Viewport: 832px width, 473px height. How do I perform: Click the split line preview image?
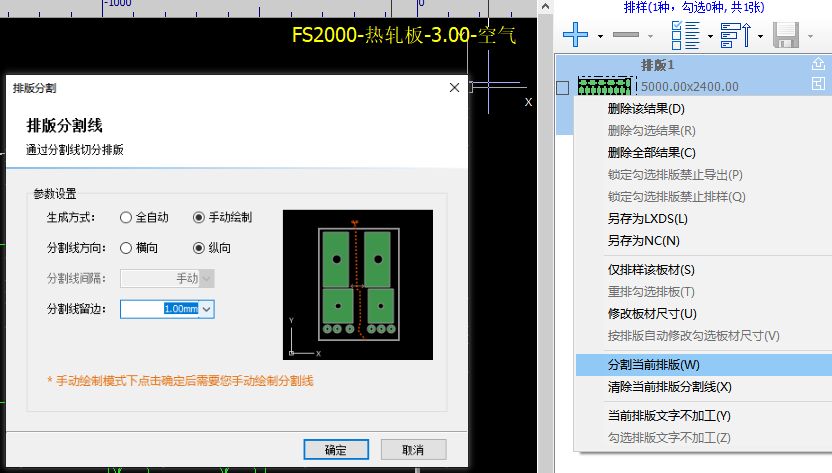point(358,284)
